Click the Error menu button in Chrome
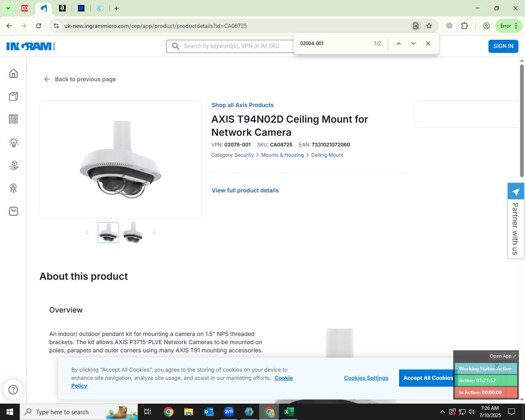 [x=509, y=26]
